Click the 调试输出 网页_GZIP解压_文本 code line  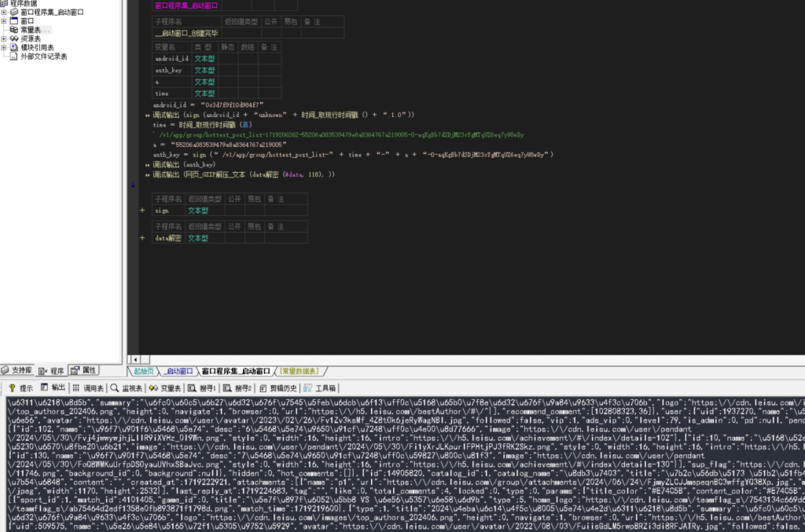click(x=244, y=174)
